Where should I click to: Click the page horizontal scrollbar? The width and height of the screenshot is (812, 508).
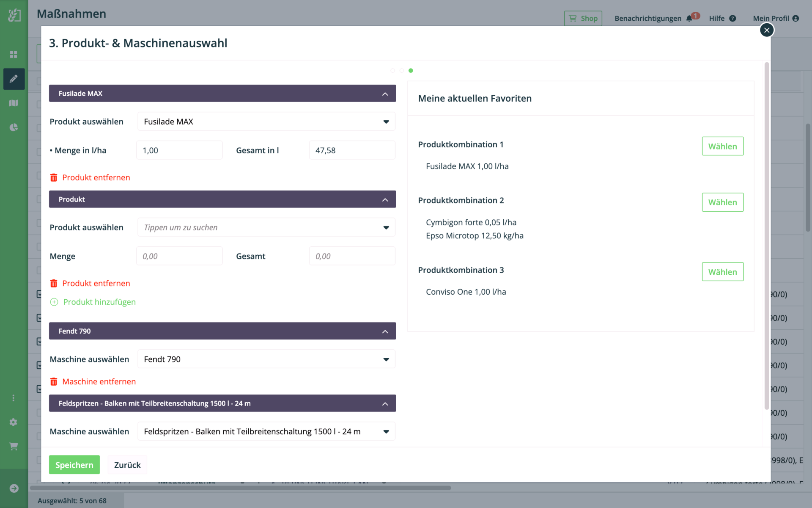coord(240,488)
